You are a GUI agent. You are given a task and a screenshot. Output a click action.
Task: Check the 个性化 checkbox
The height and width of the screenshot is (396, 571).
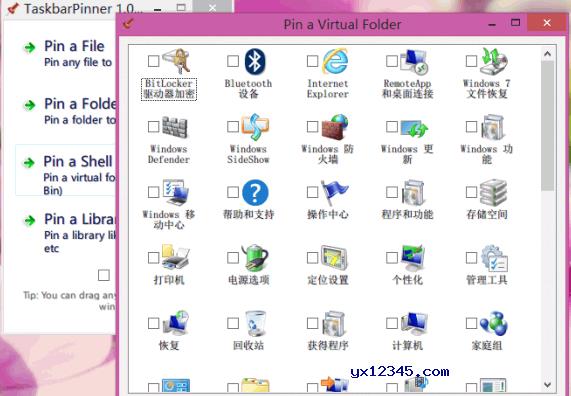(x=392, y=258)
